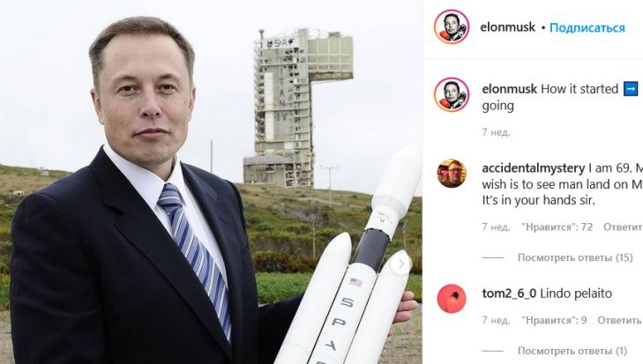643x364 pixels.
Task: Advance to next photo with carousel arrow
Action: (x=400, y=264)
